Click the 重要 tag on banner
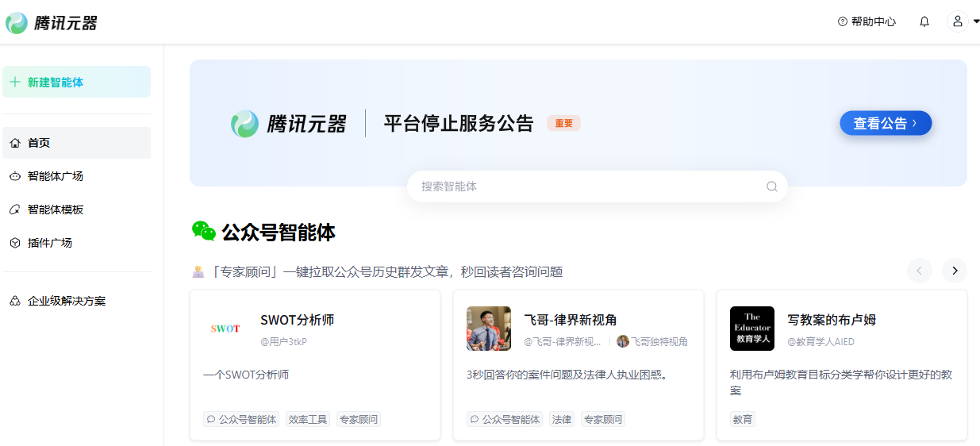The height and width of the screenshot is (446, 980). [564, 123]
